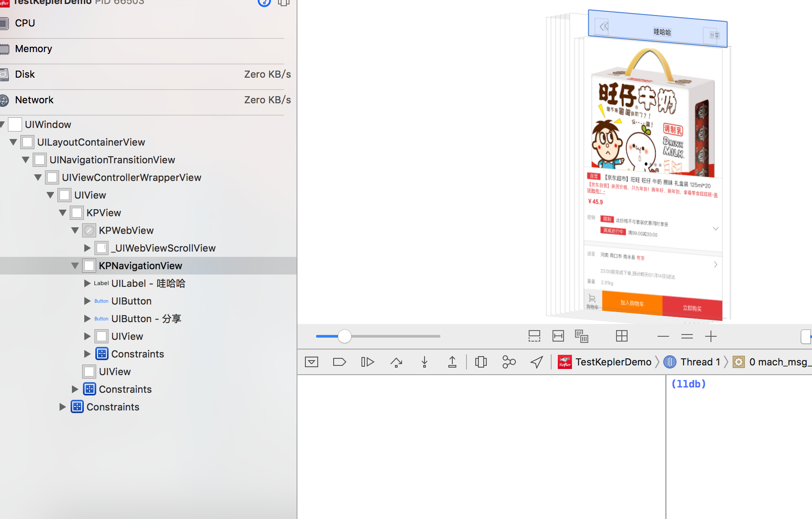Expand the _UIWebViewScrollView node
The image size is (812, 519).
click(x=87, y=248)
